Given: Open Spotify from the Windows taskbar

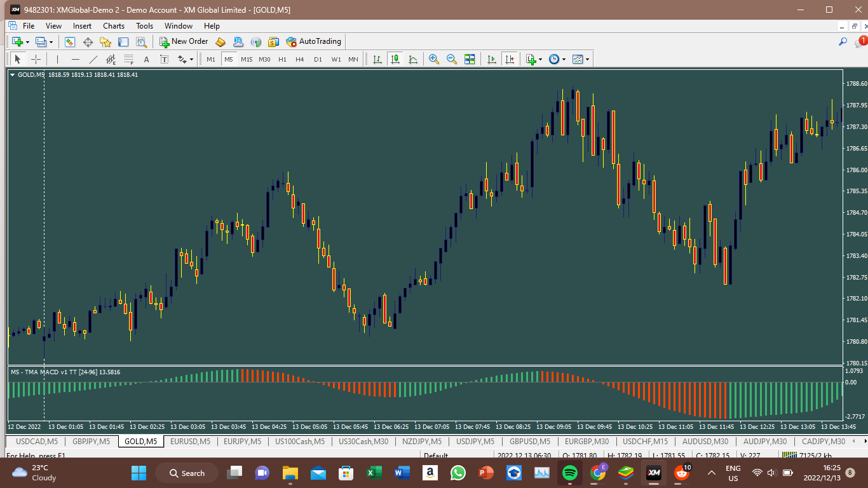Looking at the screenshot, I should coord(569,473).
